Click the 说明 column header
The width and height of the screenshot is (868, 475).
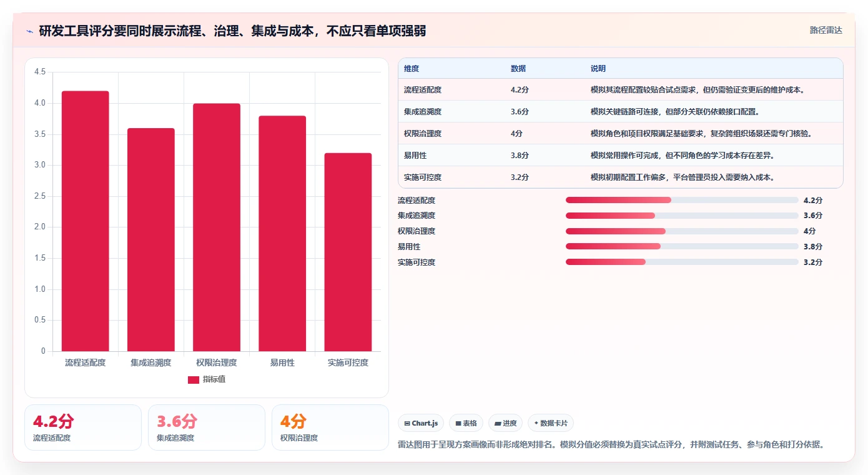click(x=598, y=69)
